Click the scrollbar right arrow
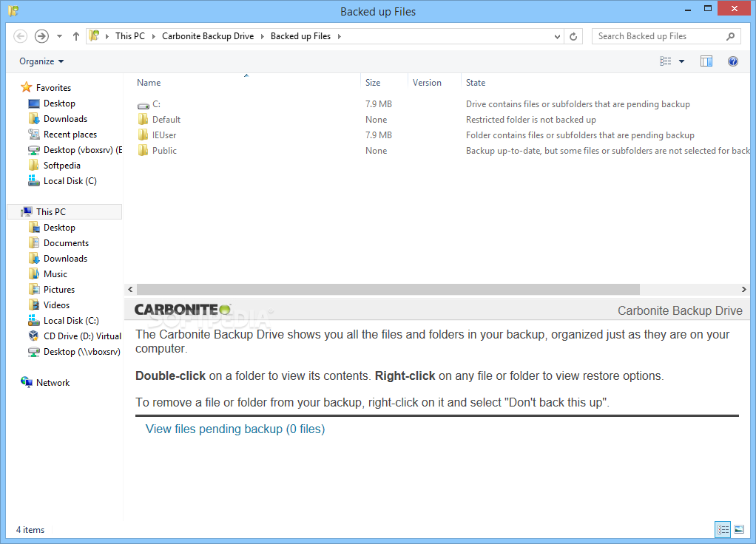Viewport: 756px width, 544px height. (x=744, y=289)
